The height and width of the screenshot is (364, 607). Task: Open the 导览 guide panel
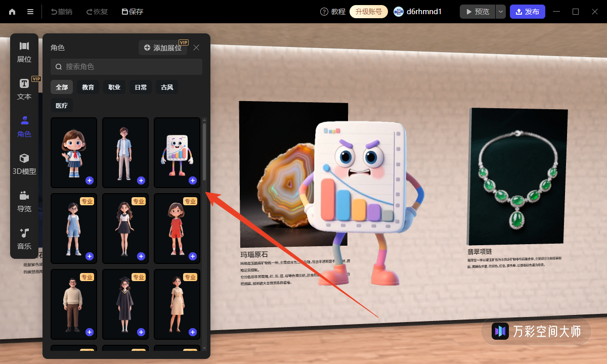24,202
